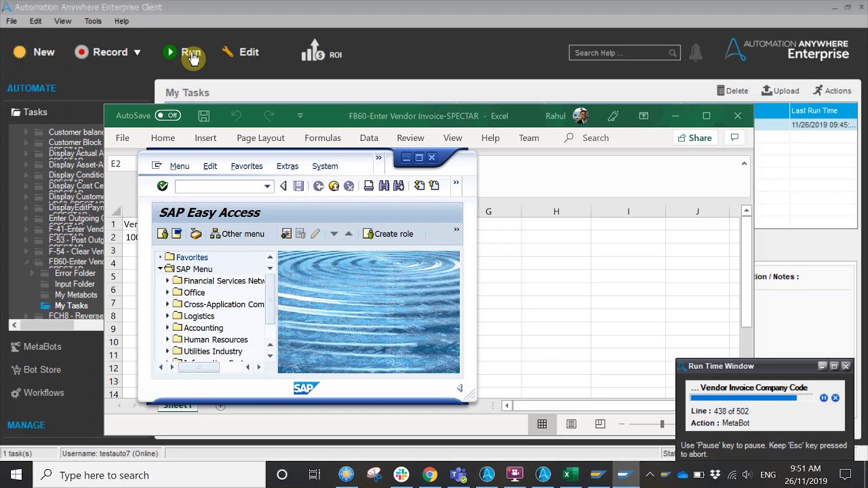Expand the Accounting folder in SAP tree
868x488 pixels.
pyautogui.click(x=167, y=328)
